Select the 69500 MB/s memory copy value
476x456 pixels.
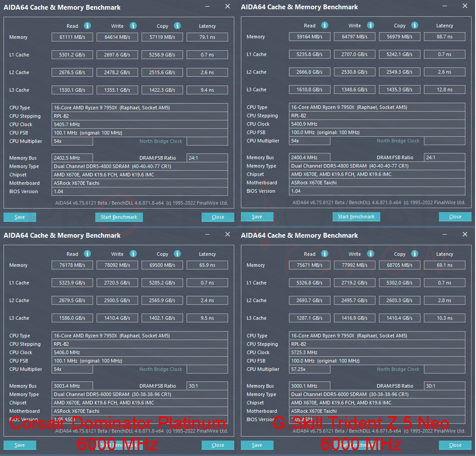pyautogui.click(x=162, y=265)
